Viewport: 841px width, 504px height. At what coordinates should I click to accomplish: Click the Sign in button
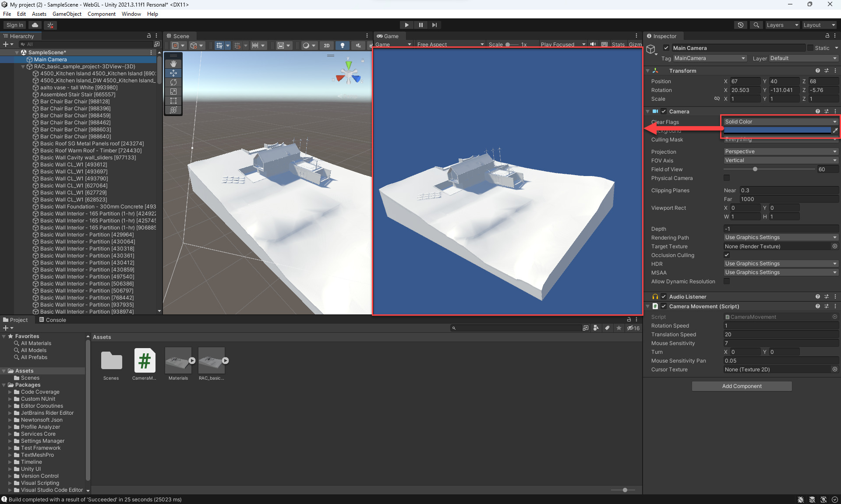pos(14,25)
